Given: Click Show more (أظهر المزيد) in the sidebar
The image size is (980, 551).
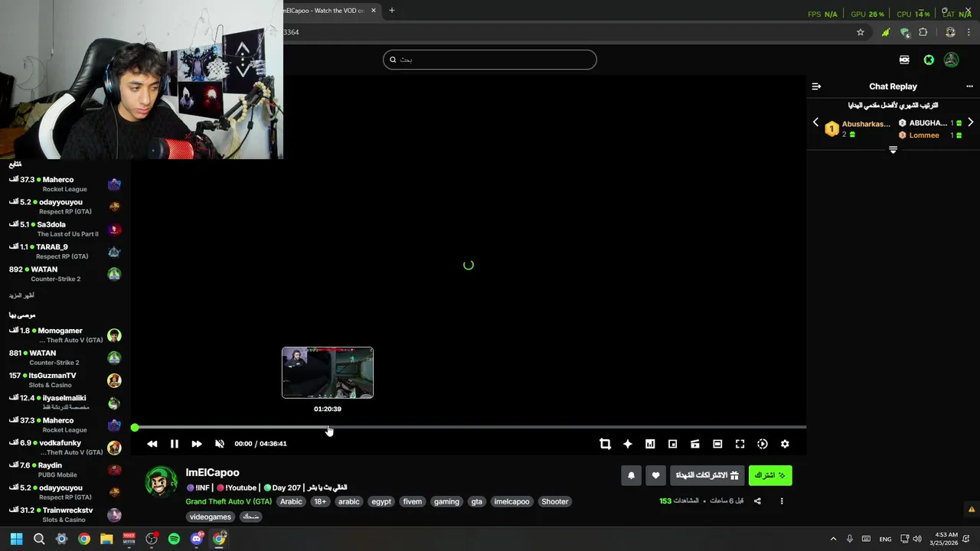Looking at the screenshot, I should [x=21, y=295].
